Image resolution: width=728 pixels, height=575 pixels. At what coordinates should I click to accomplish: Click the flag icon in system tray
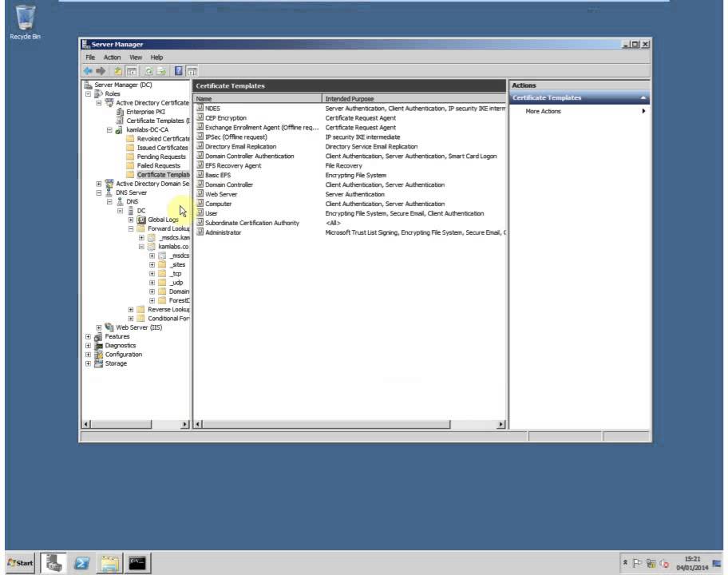[638, 563]
